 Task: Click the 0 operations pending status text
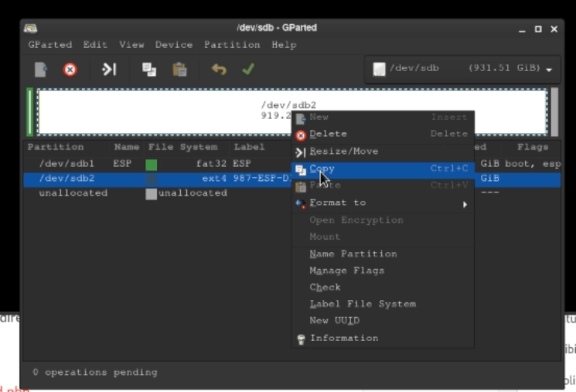coord(95,372)
